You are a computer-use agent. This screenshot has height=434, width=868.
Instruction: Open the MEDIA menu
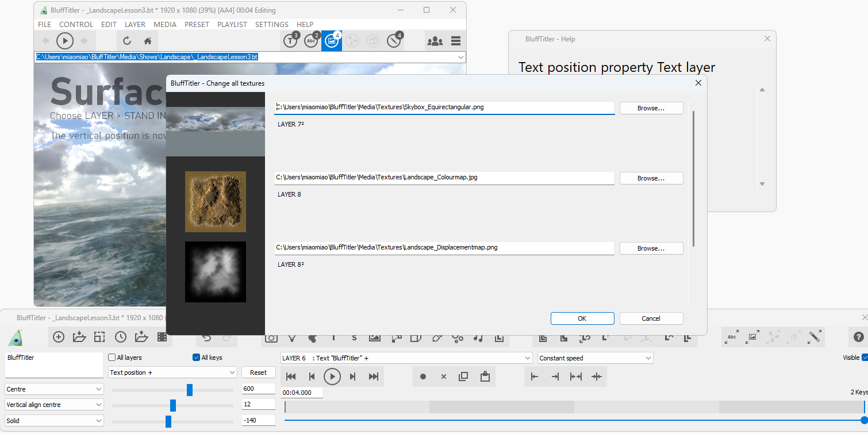(165, 25)
